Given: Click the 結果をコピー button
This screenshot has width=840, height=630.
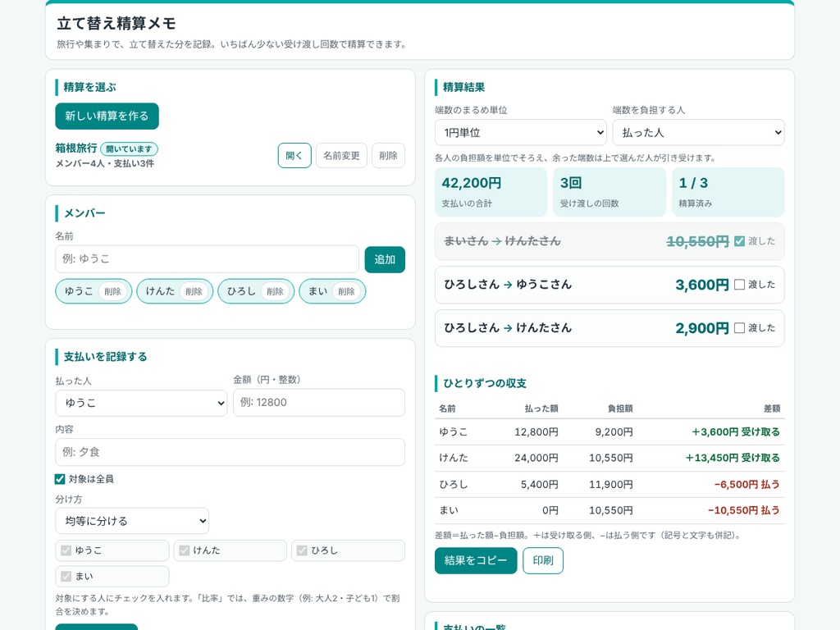Looking at the screenshot, I should [476, 560].
